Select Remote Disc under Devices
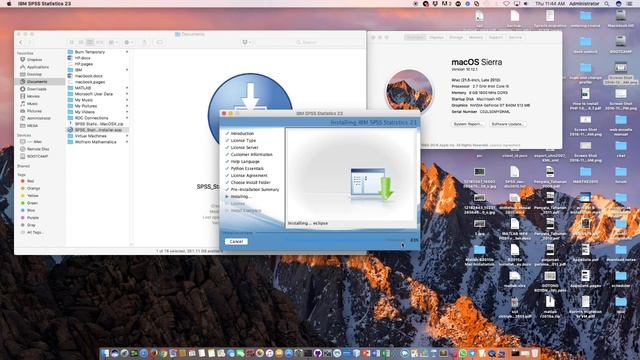 (x=37, y=149)
